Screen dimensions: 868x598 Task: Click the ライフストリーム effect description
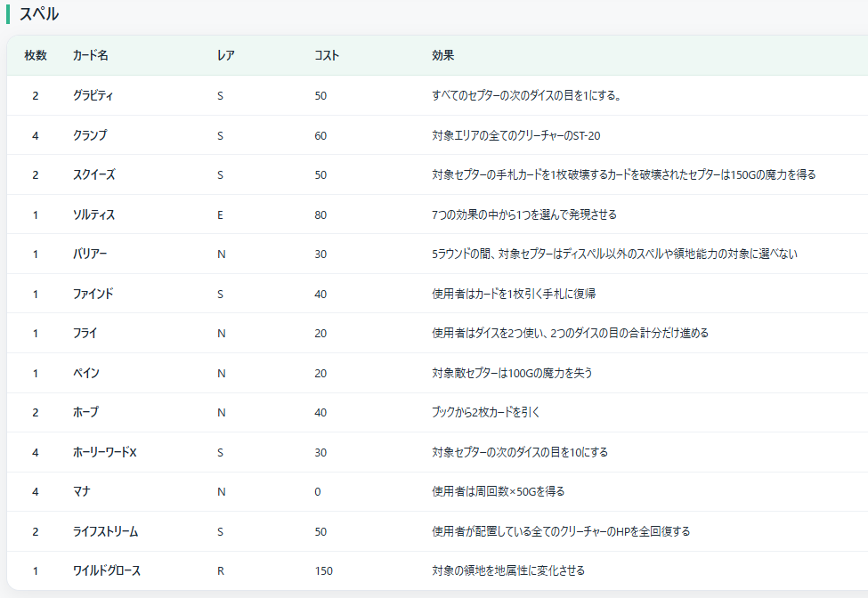tap(561, 531)
